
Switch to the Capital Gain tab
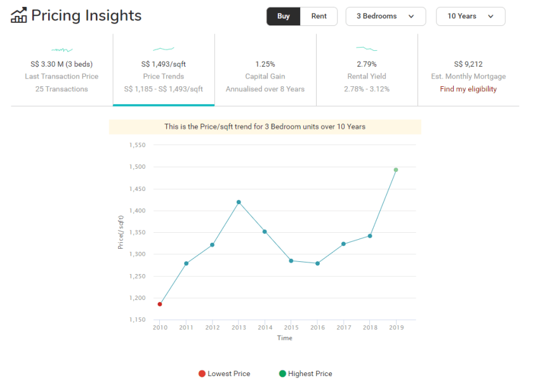coord(265,76)
